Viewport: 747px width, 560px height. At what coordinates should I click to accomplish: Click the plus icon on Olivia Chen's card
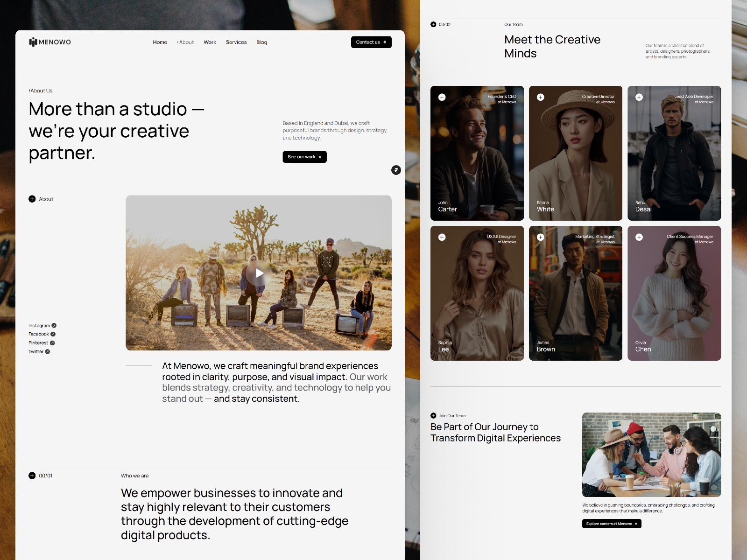click(639, 238)
